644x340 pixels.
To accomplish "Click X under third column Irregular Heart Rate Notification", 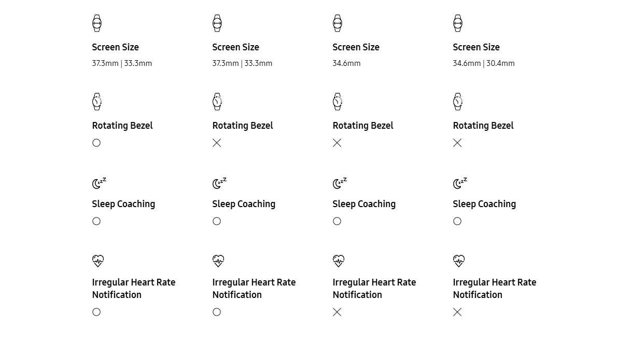I will click(337, 312).
